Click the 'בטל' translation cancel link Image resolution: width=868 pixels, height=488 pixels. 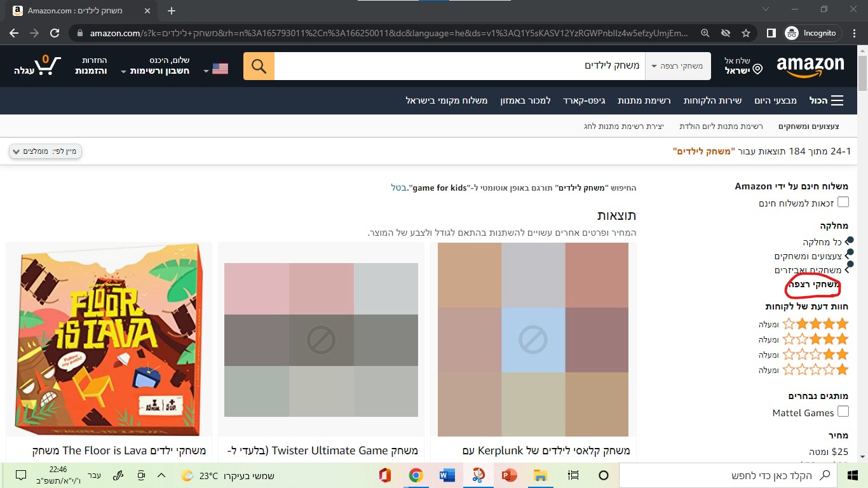tap(398, 187)
